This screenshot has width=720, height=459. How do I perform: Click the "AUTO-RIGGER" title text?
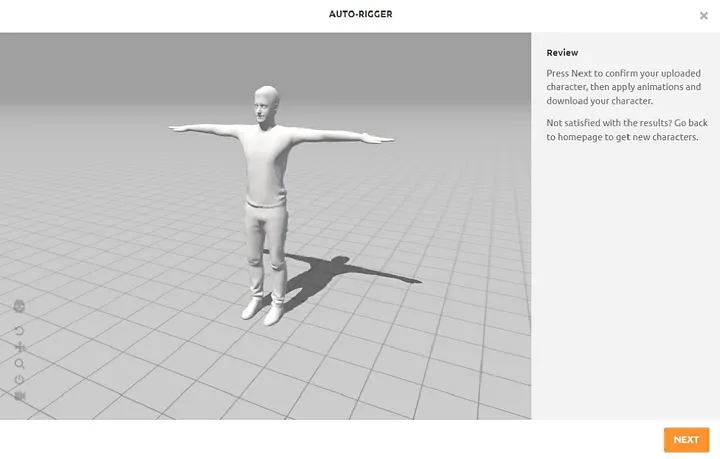[x=360, y=14]
